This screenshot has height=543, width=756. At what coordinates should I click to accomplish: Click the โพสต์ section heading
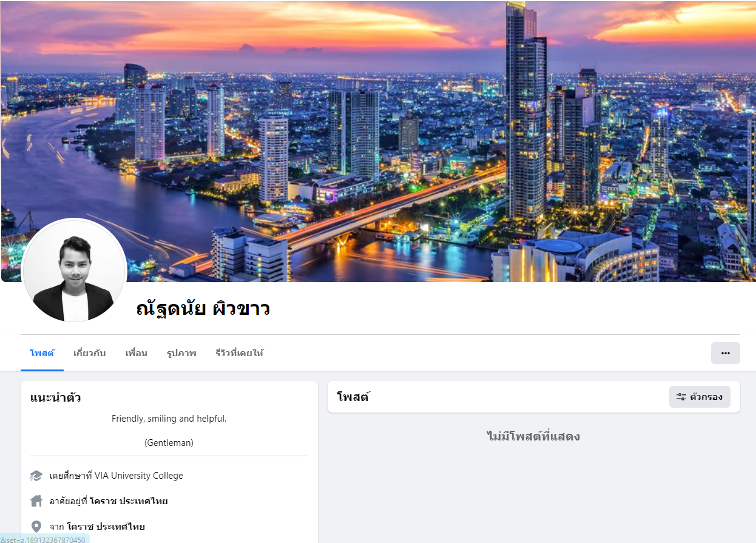(x=353, y=397)
